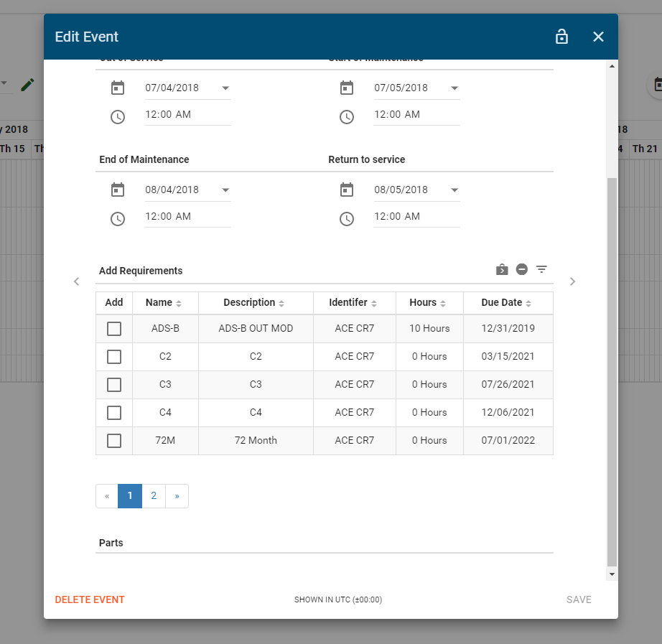This screenshot has height=644, width=662.
Task: Click clock icon beside Return to service time
Action: pos(347,219)
